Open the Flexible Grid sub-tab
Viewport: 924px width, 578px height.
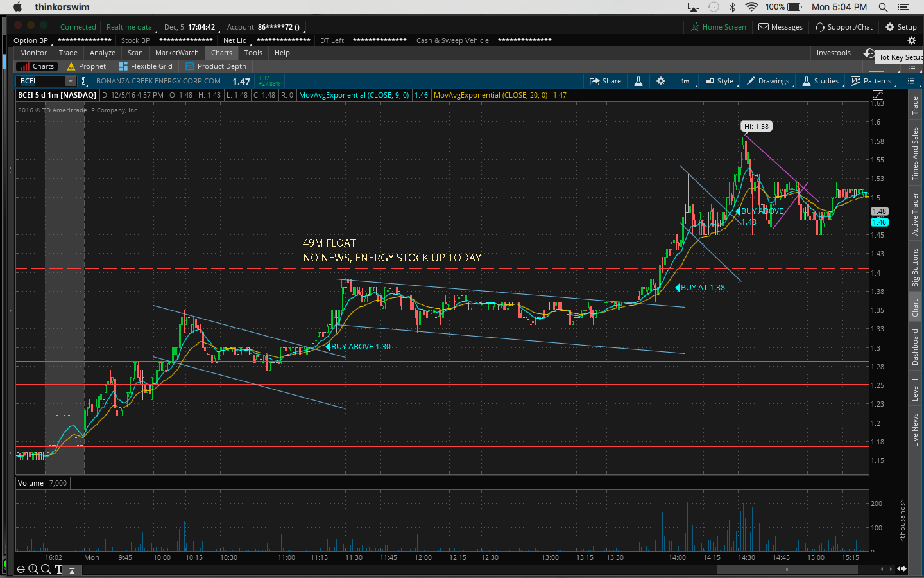pos(146,66)
